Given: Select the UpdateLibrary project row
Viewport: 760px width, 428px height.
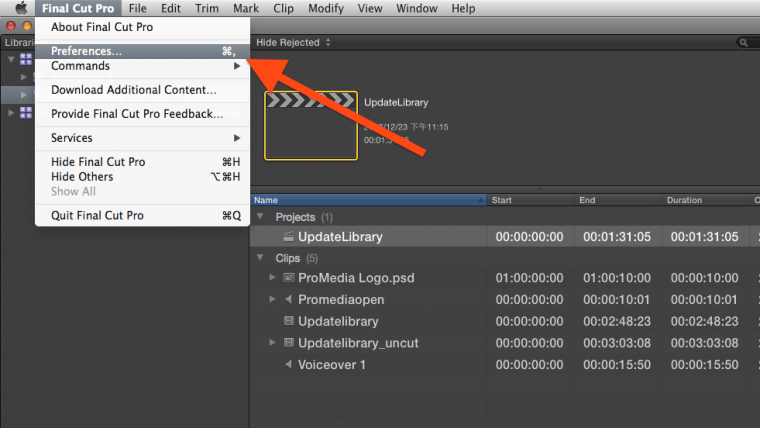Looking at the screenshot, I should tap(505, 237).
